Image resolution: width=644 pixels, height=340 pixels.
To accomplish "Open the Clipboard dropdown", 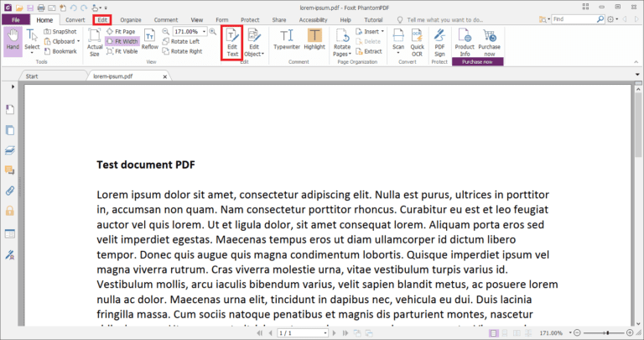I will point(79,41).
